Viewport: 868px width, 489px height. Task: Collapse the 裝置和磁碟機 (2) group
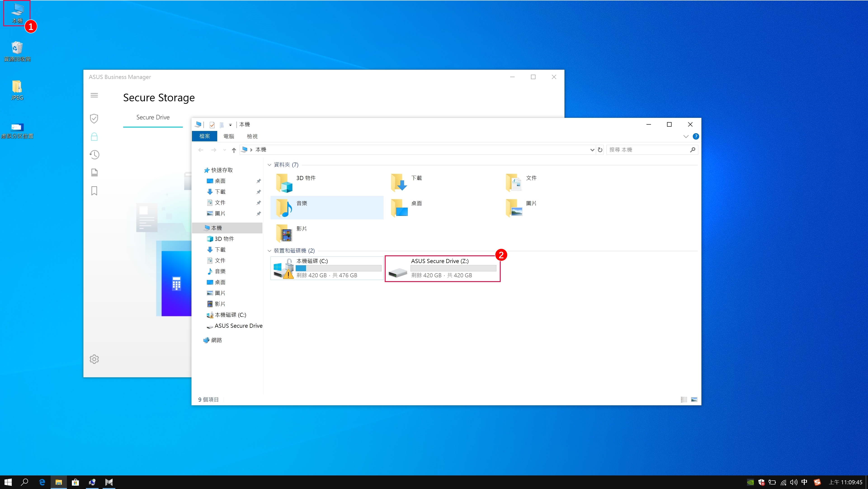269,251
